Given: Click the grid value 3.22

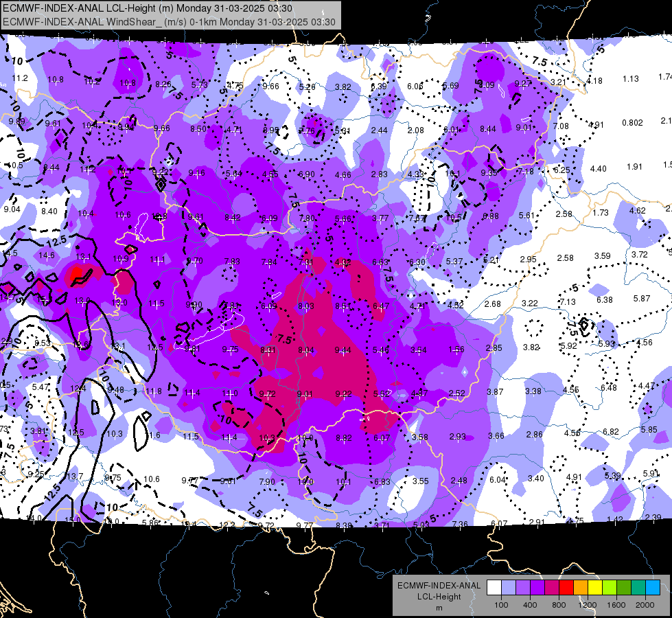Looking at the screenshot, I should point(530,304).
